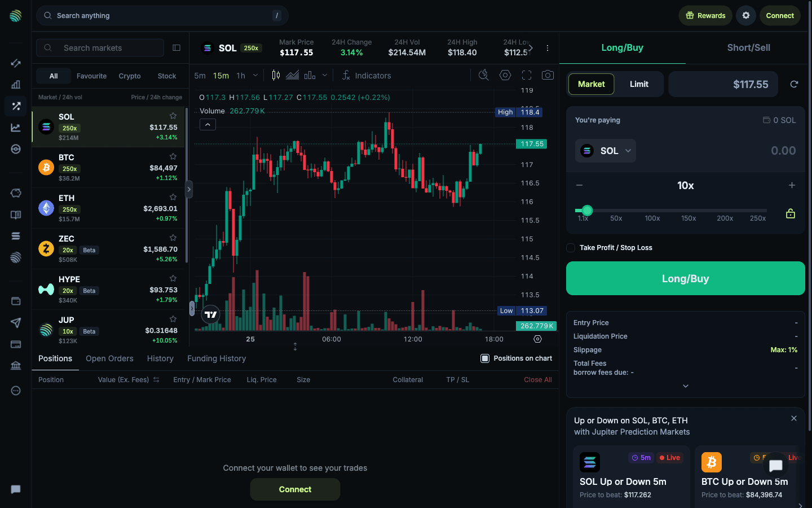Open the Indicators menu
The image size is (812, 508).
coord(367,76)
